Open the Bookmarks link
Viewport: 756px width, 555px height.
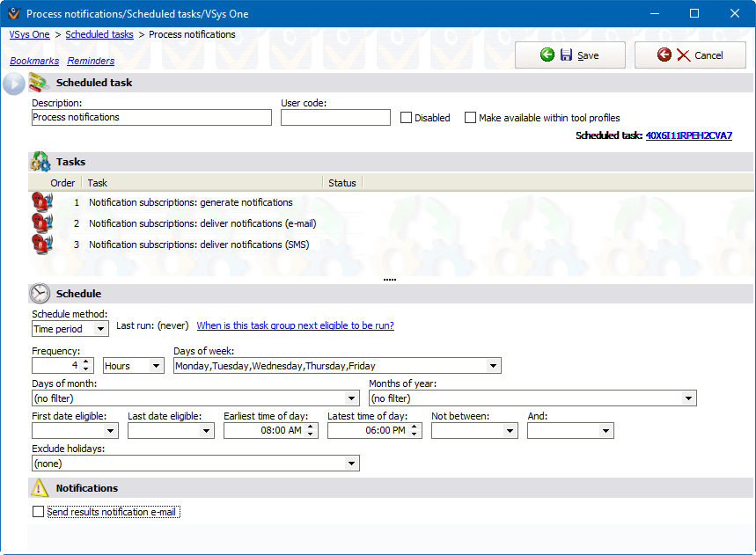point(34,62)
